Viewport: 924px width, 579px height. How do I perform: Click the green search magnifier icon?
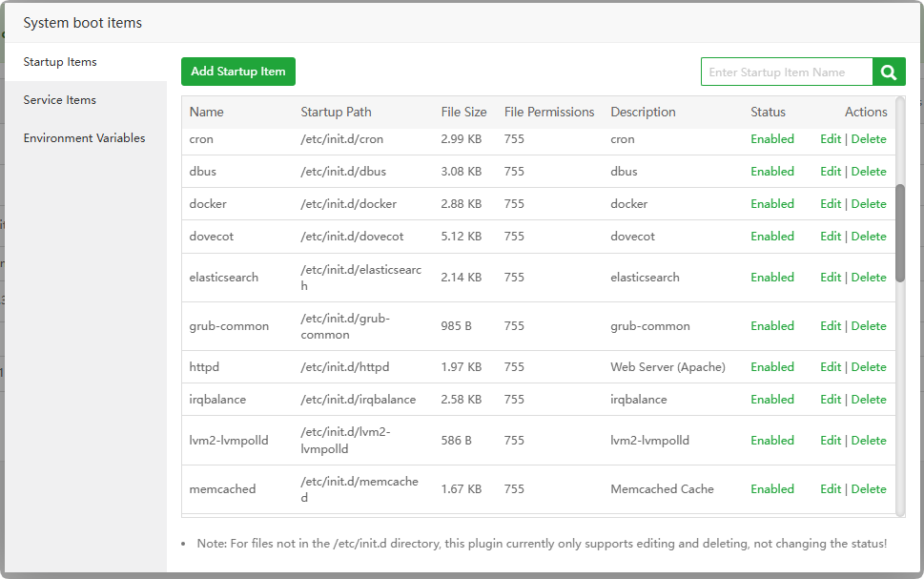pos(889,72)
